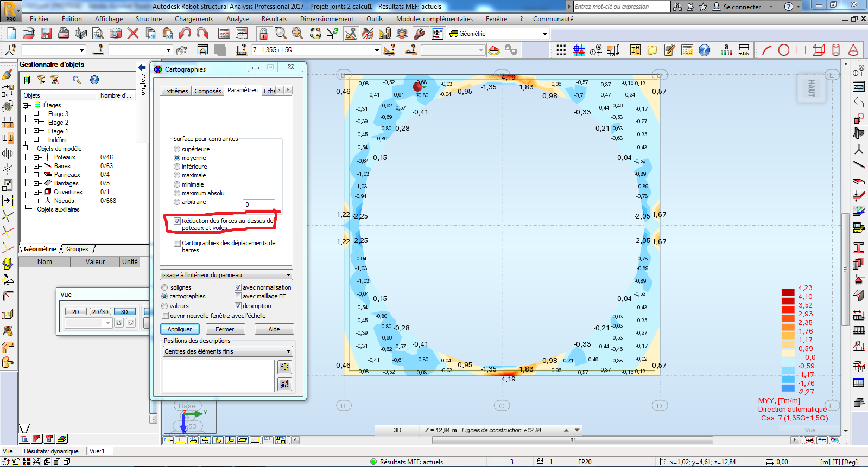Click the Undo arrow icon
Viewport: 868px width, 467px height.
pos(185,34)
